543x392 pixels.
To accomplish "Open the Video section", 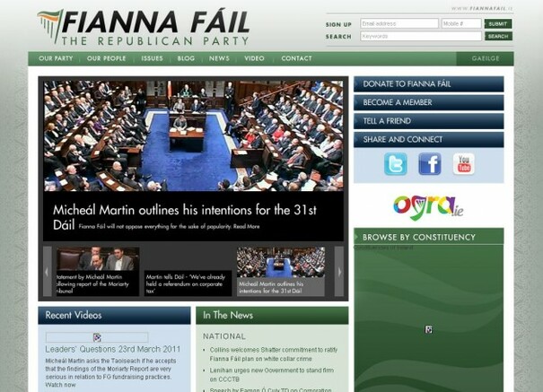I will point(254,58).
